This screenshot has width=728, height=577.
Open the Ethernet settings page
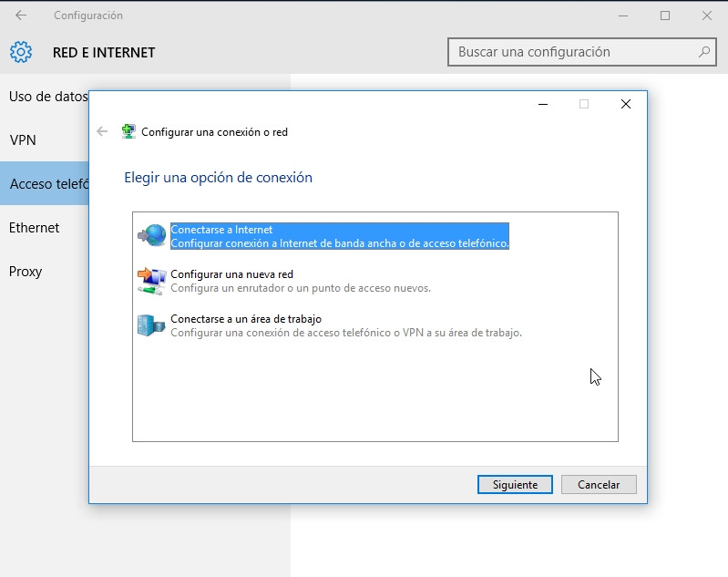pyautogui.click(x=35, y=228)
